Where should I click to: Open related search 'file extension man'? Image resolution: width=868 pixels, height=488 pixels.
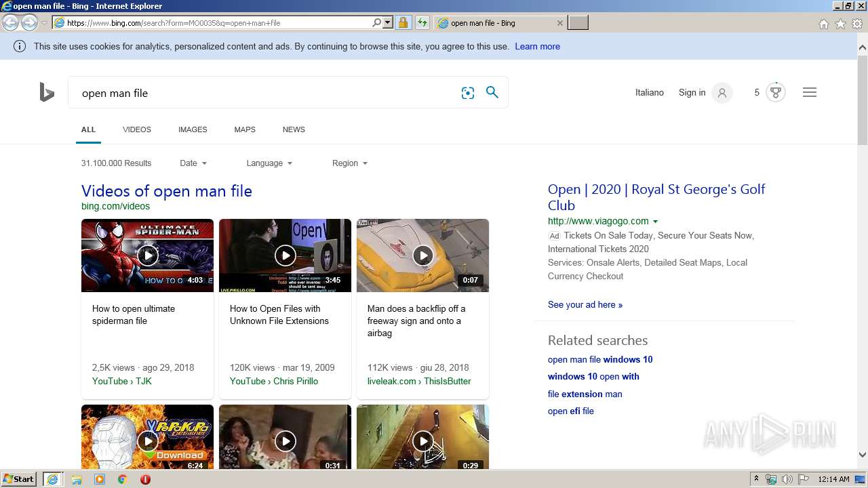(585, 394)
